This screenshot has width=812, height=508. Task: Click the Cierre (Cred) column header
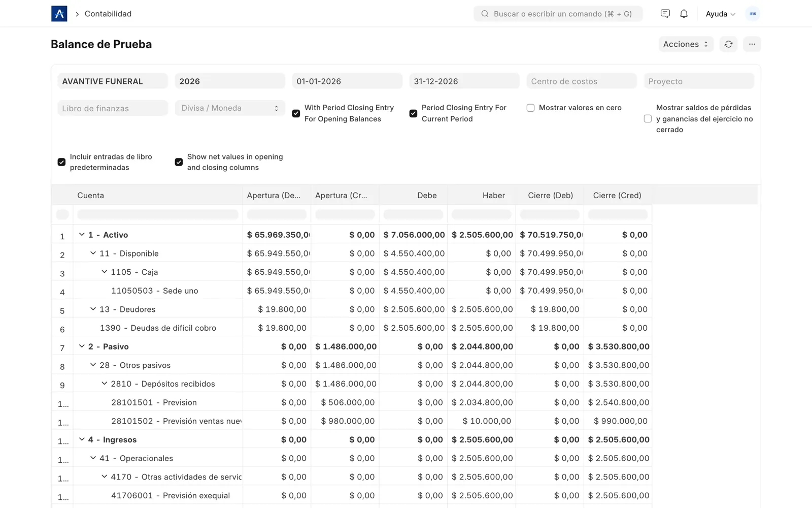tap(618, 195)
